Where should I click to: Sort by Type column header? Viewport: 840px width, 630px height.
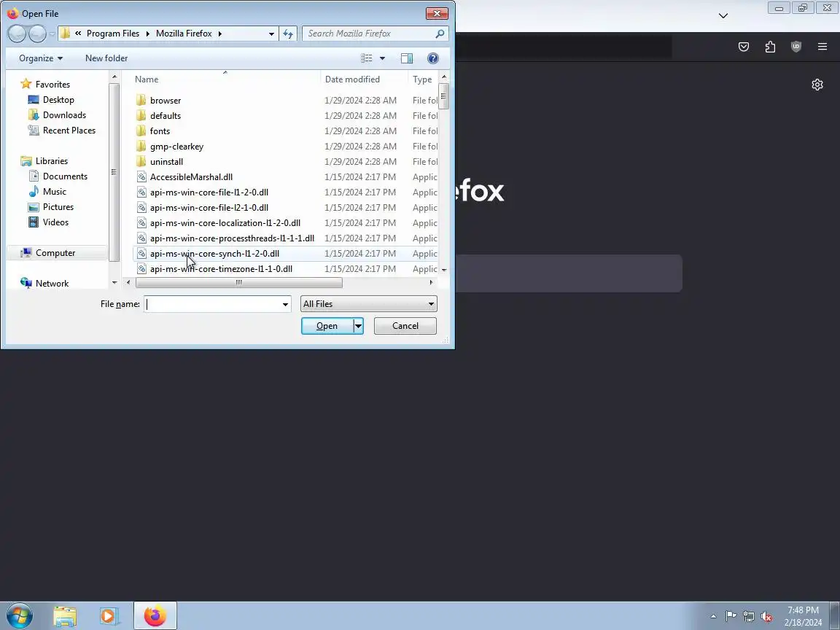point(424,79)
